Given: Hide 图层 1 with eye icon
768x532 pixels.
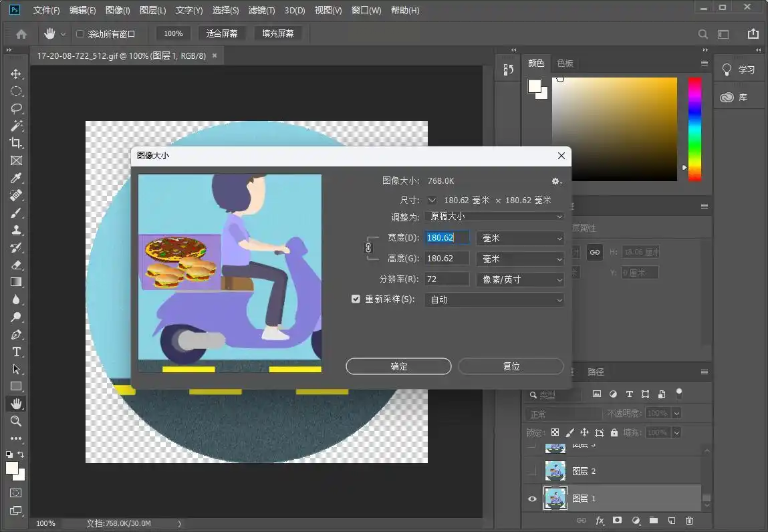Looking at the screenshot, I should click(532, 499).
